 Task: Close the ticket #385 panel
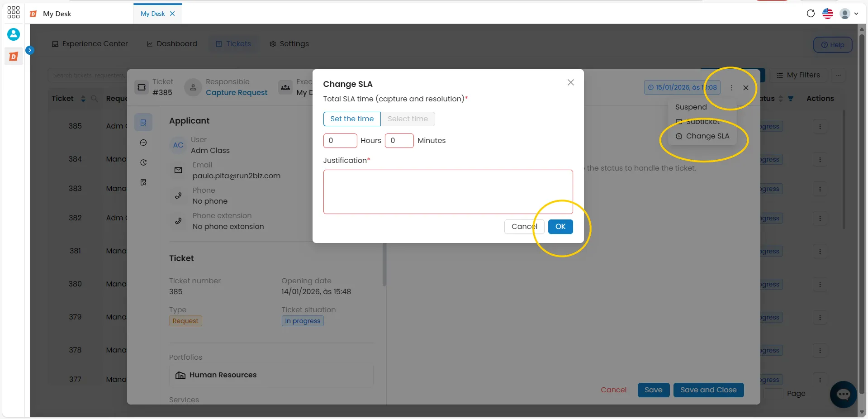pos(746,88)
